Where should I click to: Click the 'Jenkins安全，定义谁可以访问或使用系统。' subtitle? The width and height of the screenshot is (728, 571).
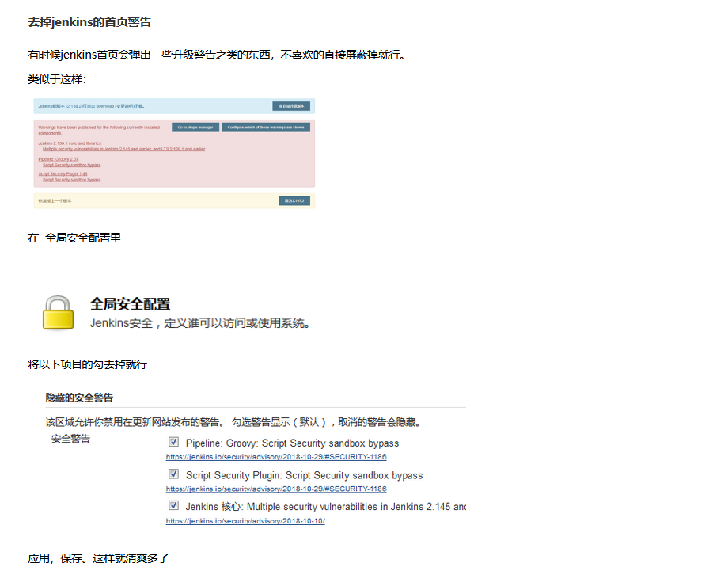pyautogui.click(x=200, y=323)
